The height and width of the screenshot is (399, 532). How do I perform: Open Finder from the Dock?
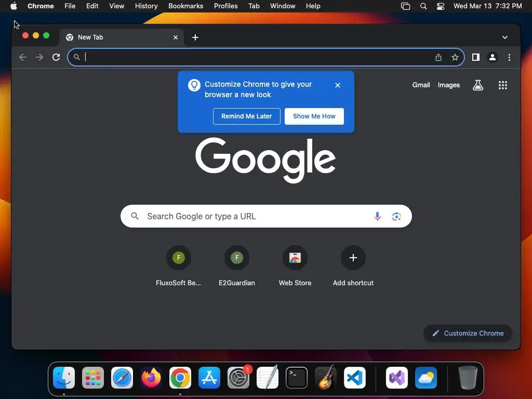point(64,378)
